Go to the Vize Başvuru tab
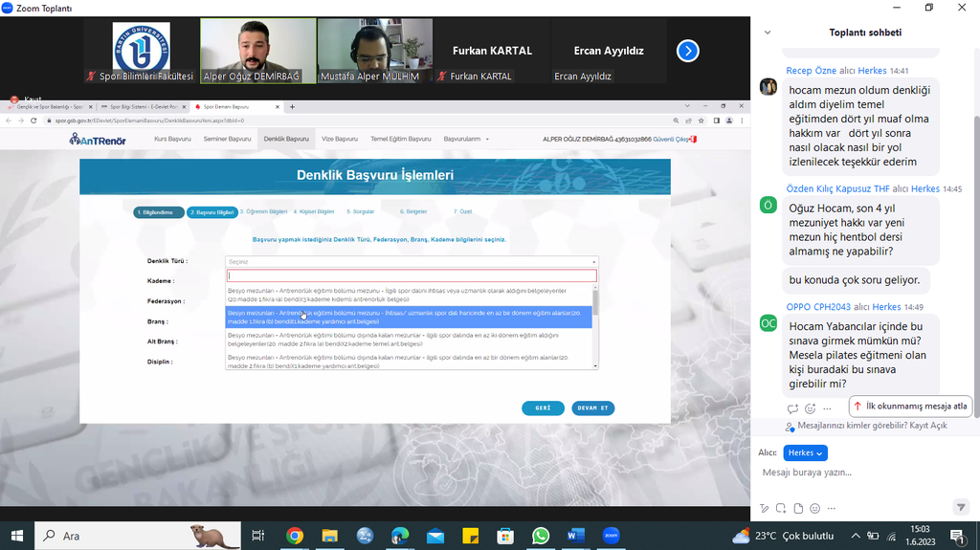 coord(340,139)
